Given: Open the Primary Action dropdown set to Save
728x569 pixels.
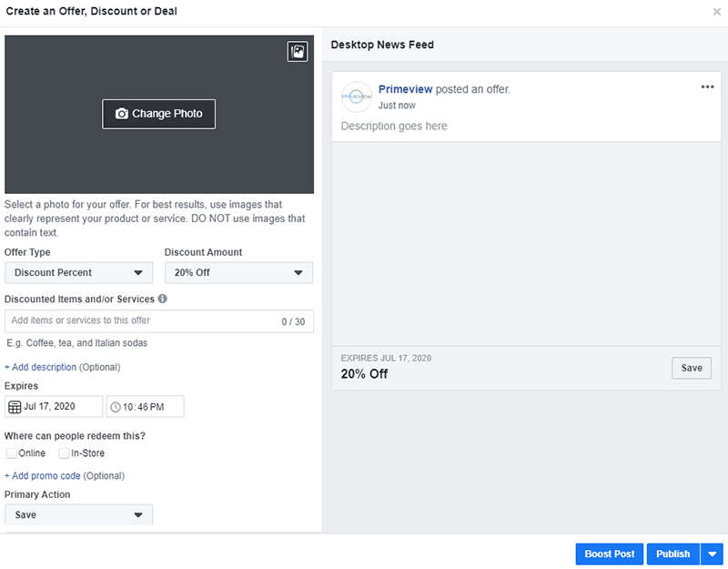Looking at the screenshot, I should (x=78, y=514).
